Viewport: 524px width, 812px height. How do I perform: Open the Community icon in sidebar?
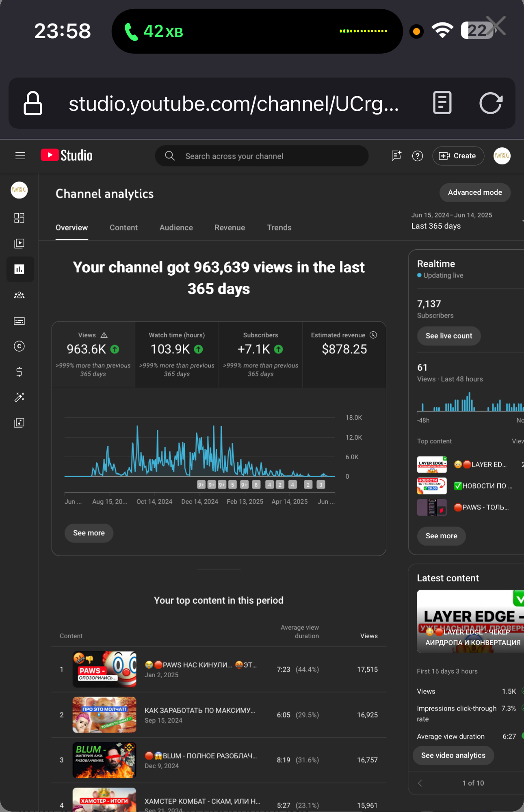(x=19, y=295)
